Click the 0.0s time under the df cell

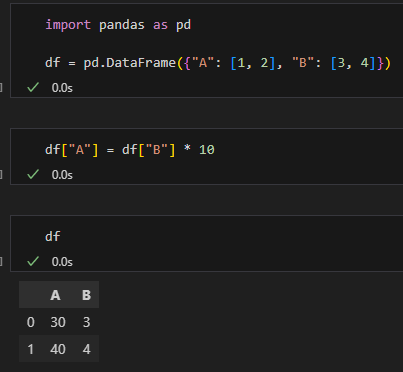62,262
